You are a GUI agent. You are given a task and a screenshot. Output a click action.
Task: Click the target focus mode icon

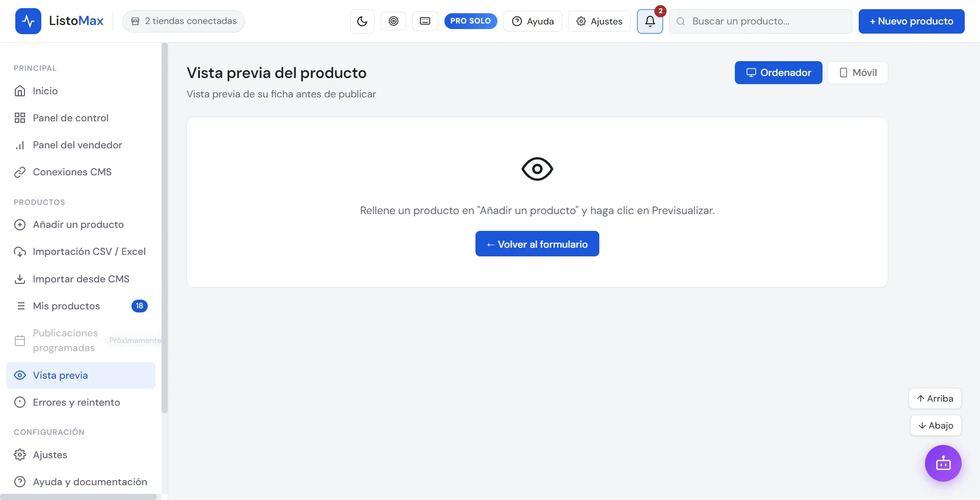(x=393, y=21)
